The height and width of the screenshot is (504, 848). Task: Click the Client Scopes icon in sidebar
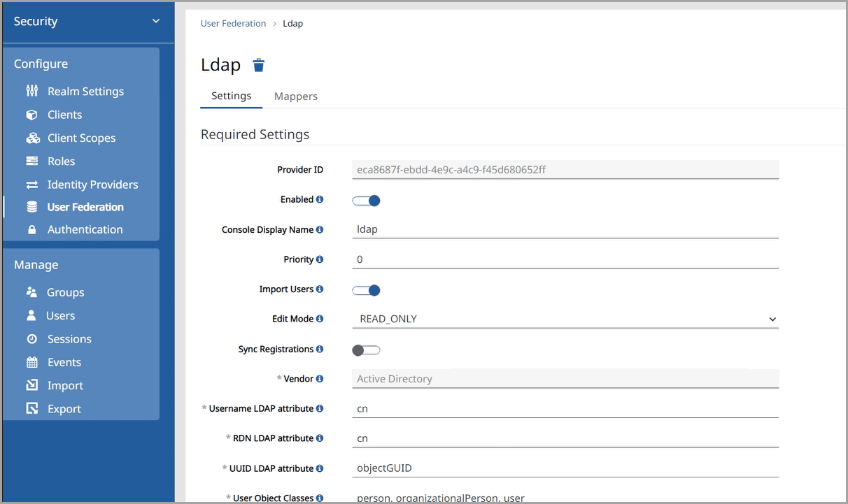[33, 138]
